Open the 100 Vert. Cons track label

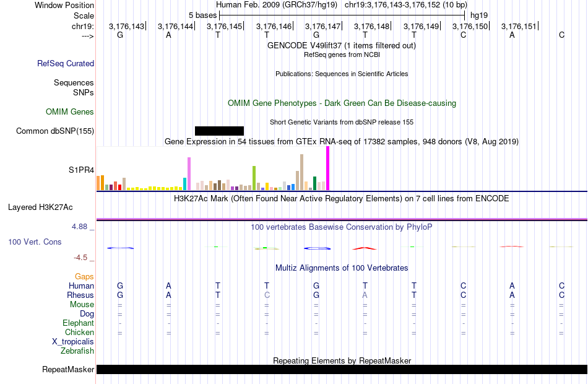tap(35, 242)
